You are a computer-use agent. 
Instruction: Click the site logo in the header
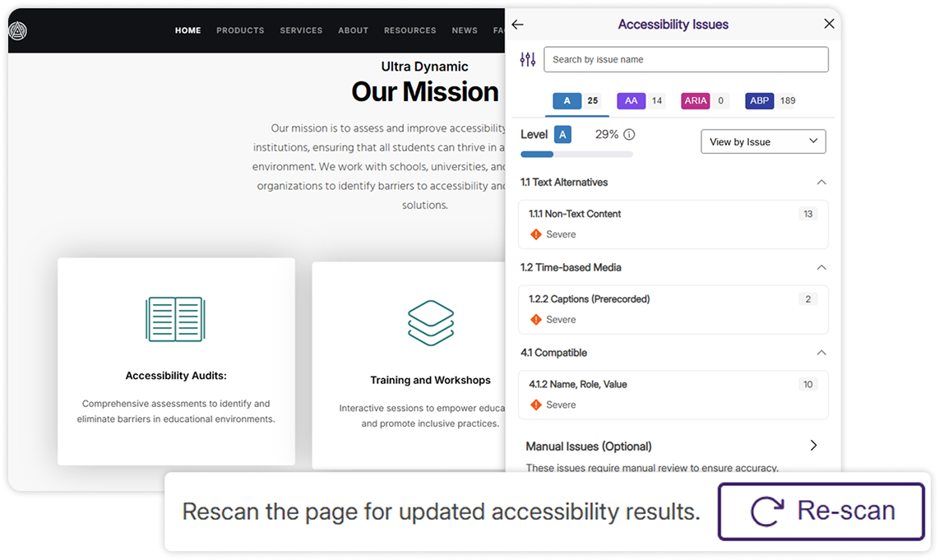[x=17, y=30]
